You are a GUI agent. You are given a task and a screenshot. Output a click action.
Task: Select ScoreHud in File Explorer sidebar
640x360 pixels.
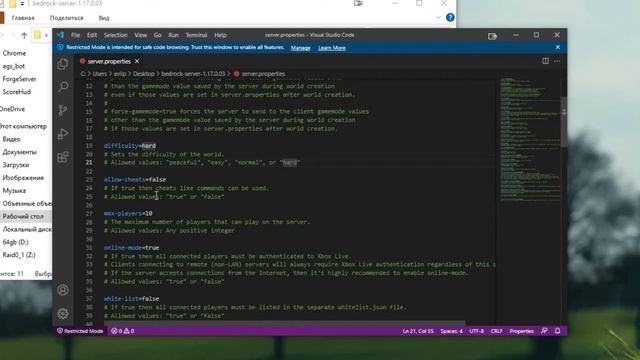[17, 92]
